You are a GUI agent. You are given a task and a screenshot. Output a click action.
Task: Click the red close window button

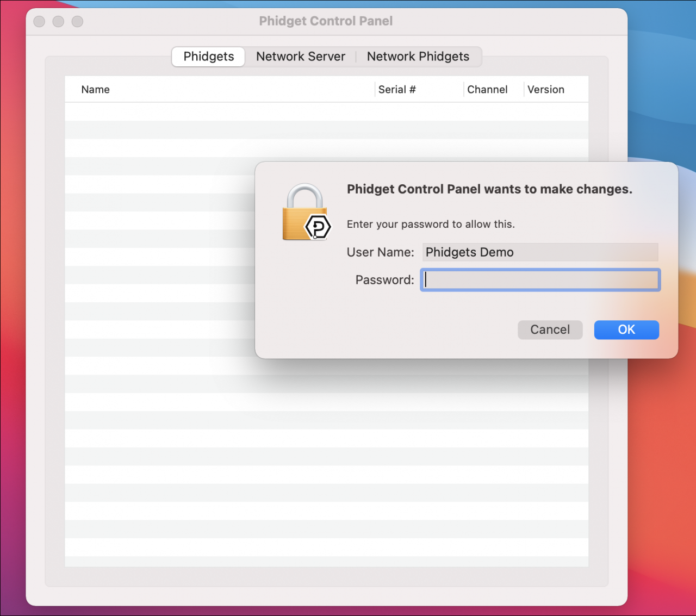point(39,22)
